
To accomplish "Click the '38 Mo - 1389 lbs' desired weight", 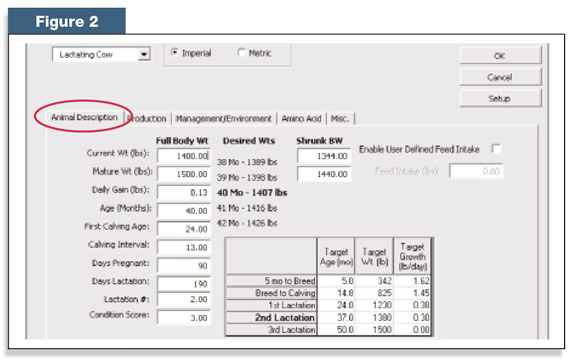I will point(247,162).
